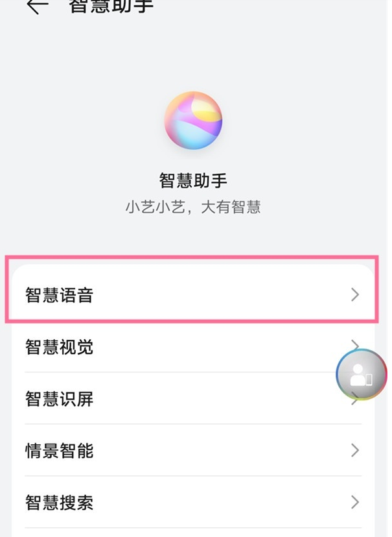
Task: Expand 情景智能 via its chevron arrow
Action: tap(355, 450)
